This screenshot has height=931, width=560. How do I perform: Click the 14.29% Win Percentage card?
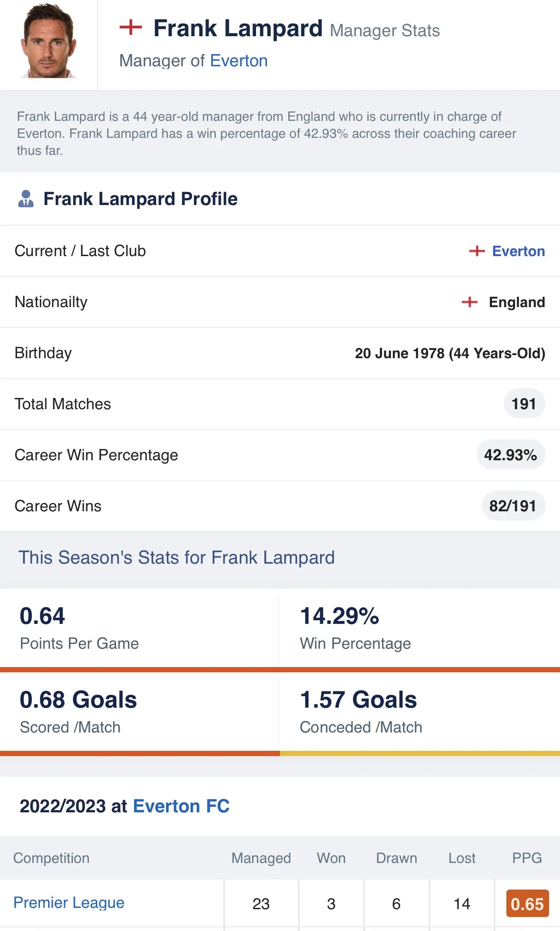coord(420,628)
